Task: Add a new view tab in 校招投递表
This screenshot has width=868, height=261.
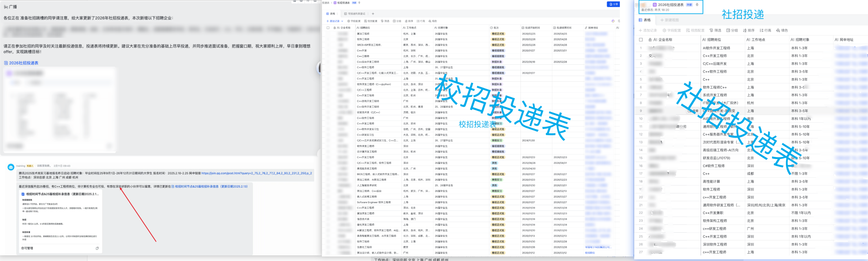Action: (x=373, y=14)
